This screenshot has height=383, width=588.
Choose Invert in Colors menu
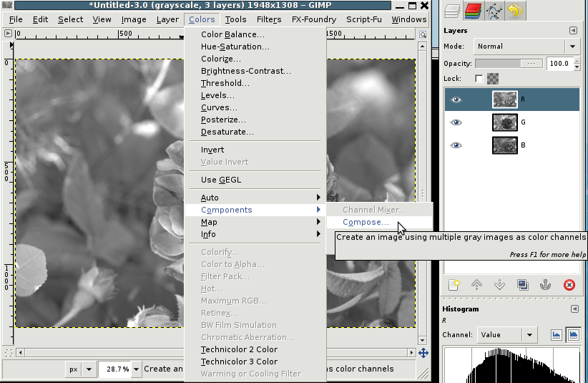pos(255,150)
